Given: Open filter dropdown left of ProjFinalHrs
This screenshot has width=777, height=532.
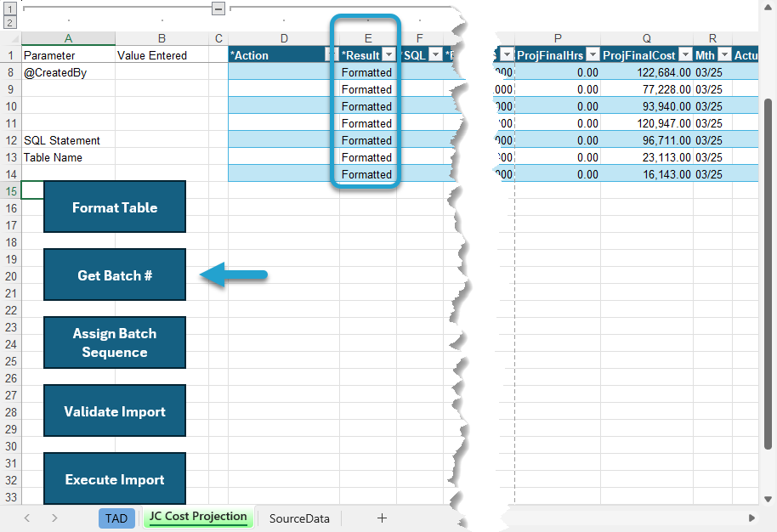Looking at the screenshot, I should tap(507, 54).
